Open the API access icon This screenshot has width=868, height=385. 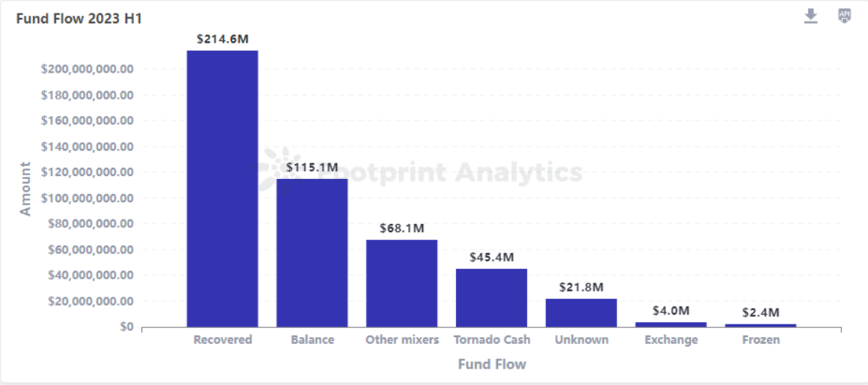(x=844, y=16)
